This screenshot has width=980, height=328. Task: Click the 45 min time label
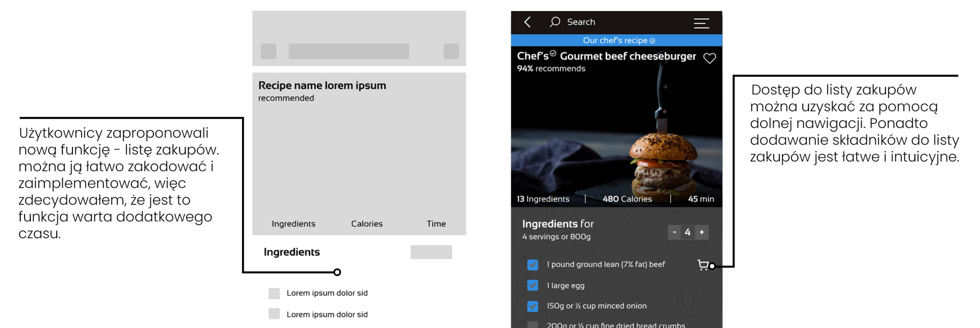pyautogui.click(x=701, y=199)
